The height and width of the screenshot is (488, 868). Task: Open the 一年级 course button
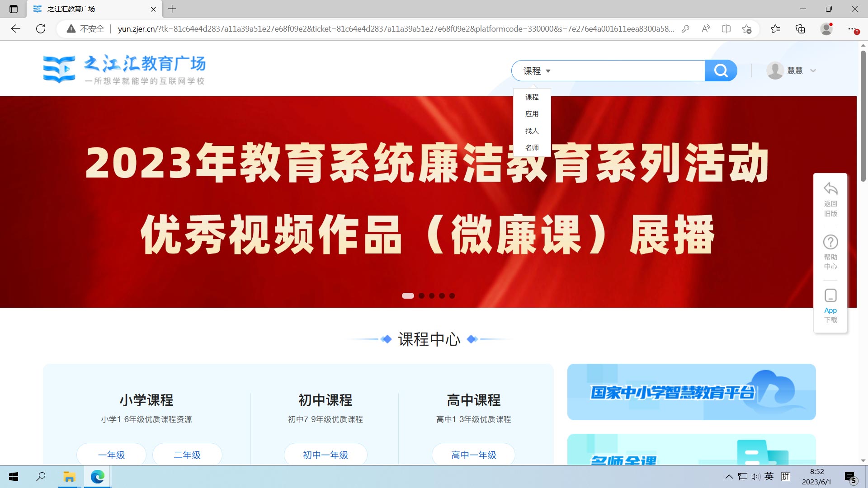[x=111, y=455]
